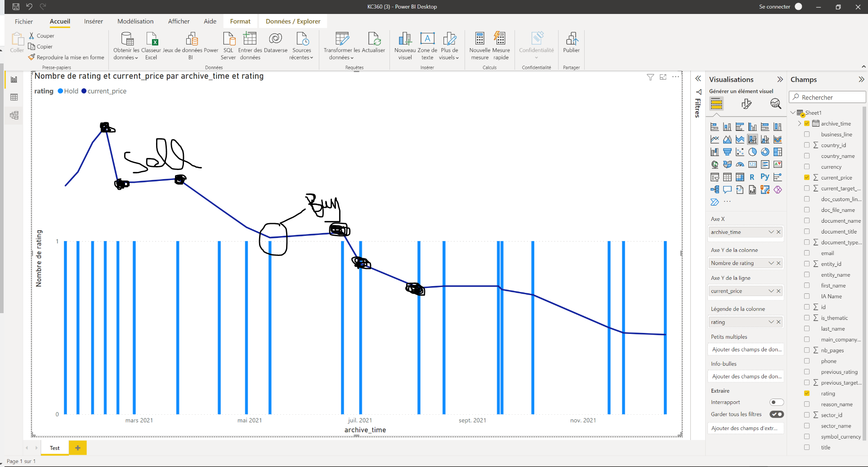868x467 pixels.
Task: Click Reproduire la mise en forme
Action: tap(66, 57)
